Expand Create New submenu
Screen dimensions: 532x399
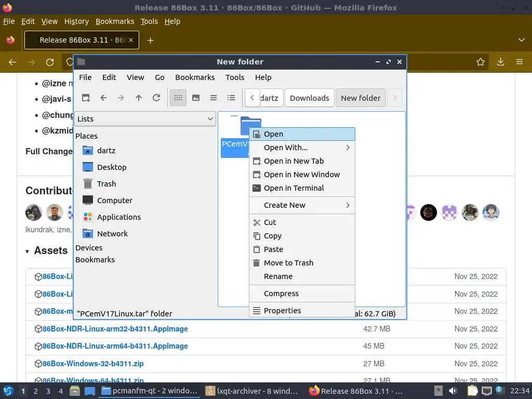(x=302, y=205)
